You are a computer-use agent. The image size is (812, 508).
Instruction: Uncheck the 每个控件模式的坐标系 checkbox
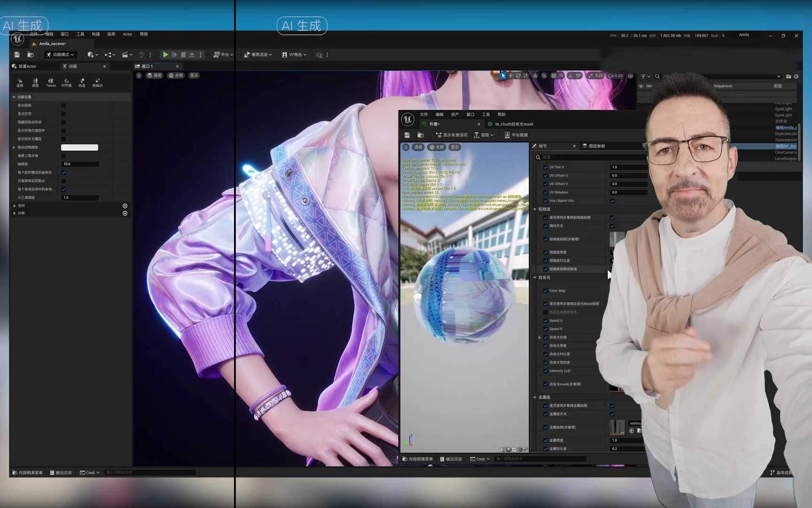click(x=63, y=173)
